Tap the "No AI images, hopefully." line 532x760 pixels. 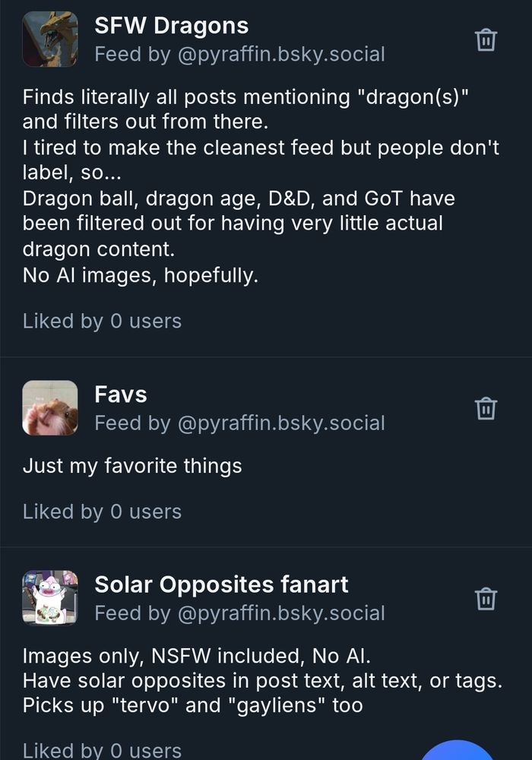141,276
